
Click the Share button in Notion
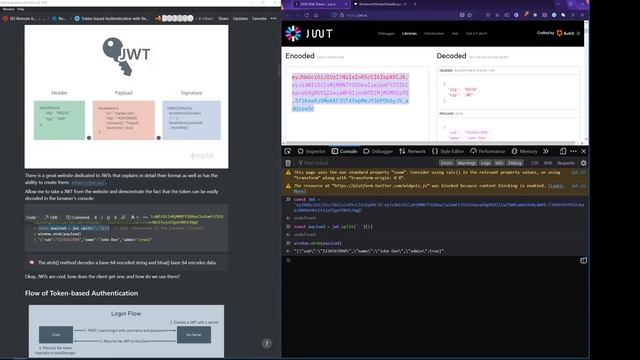[x=223, y=18]
